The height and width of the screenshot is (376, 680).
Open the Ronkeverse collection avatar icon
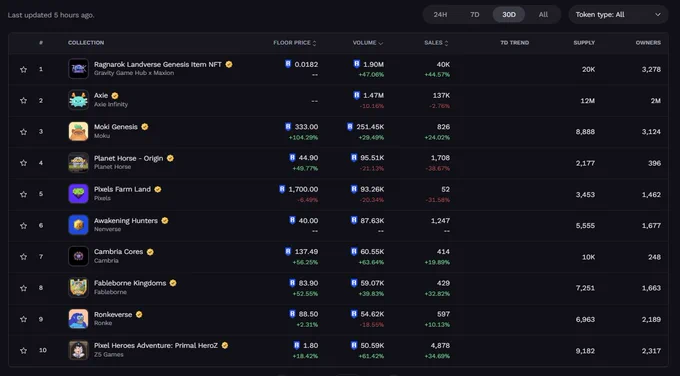pos(78,319)
